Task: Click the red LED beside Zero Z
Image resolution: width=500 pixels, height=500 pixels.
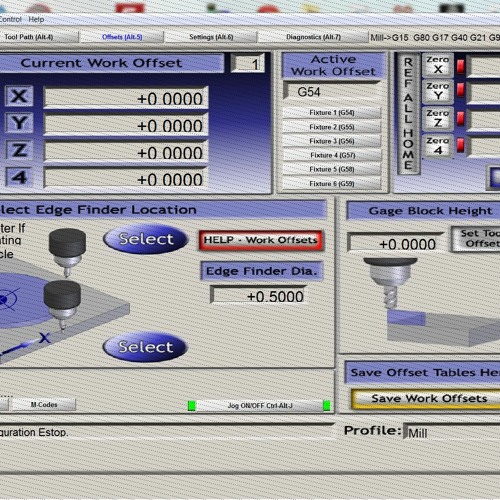Action: pos(461,119)
